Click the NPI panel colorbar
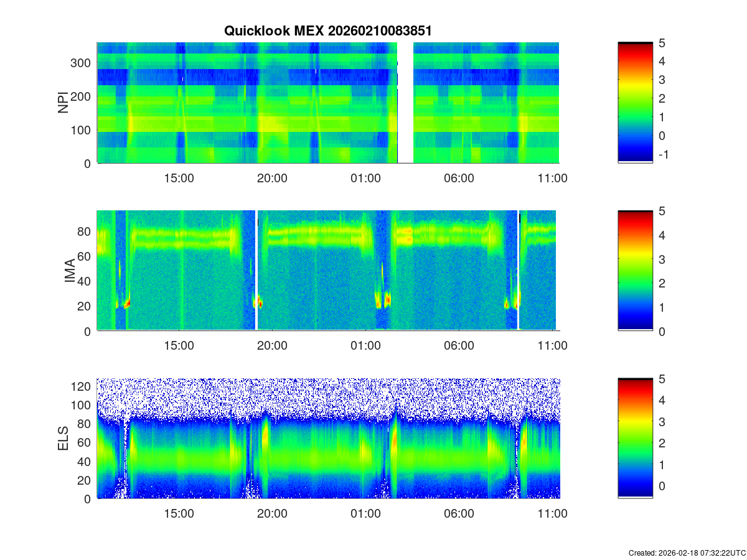747x560 pixels. (635, 103)
